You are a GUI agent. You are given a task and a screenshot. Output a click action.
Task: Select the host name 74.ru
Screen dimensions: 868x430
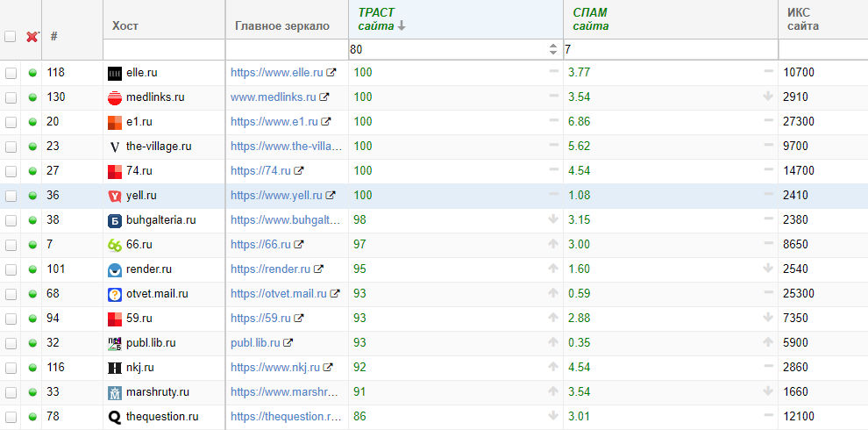(139, 170)
